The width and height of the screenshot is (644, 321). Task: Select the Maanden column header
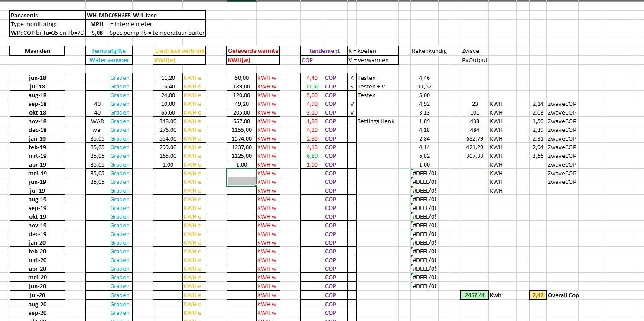coord(37,51)
